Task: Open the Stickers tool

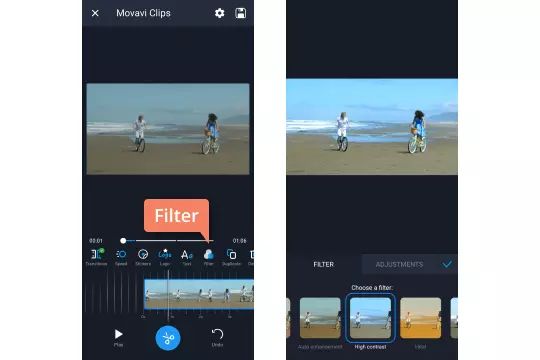Action: click(x=143, y=257)
